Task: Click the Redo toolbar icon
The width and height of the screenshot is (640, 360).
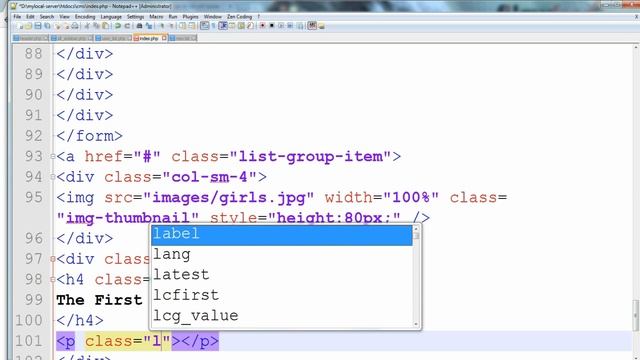Action: click(127, 26)
